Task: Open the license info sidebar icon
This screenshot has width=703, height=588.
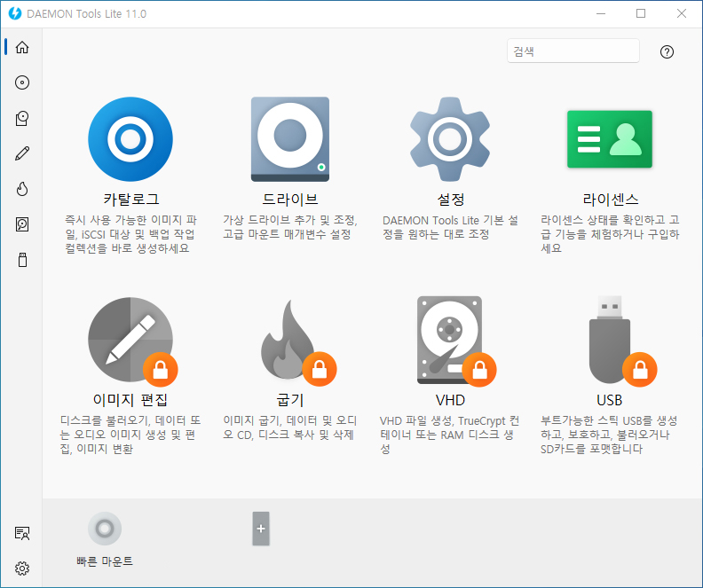Action: pyautogui.click(x=22, y=533)
